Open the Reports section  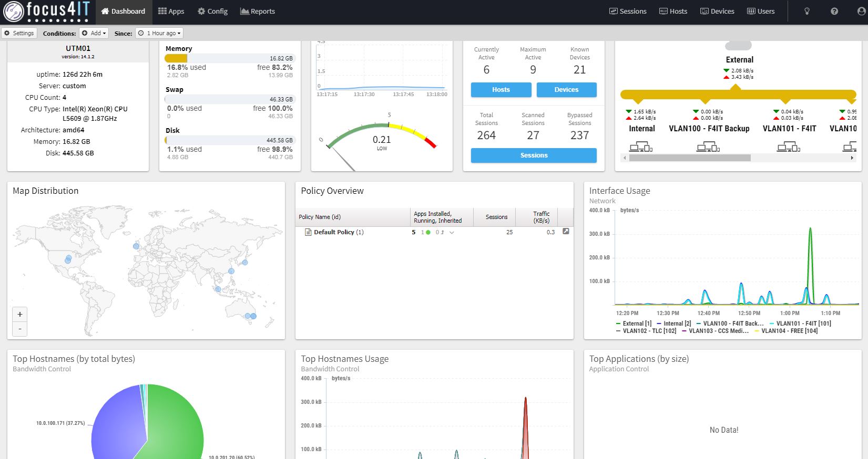click(258, 12)
